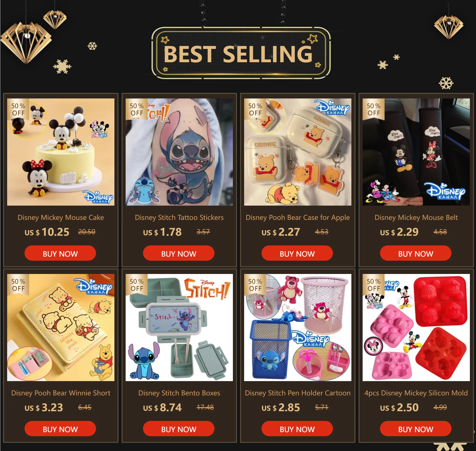
Task: Click BUY NOW for Mickey Mouse Cake
Action: point(60,253)
